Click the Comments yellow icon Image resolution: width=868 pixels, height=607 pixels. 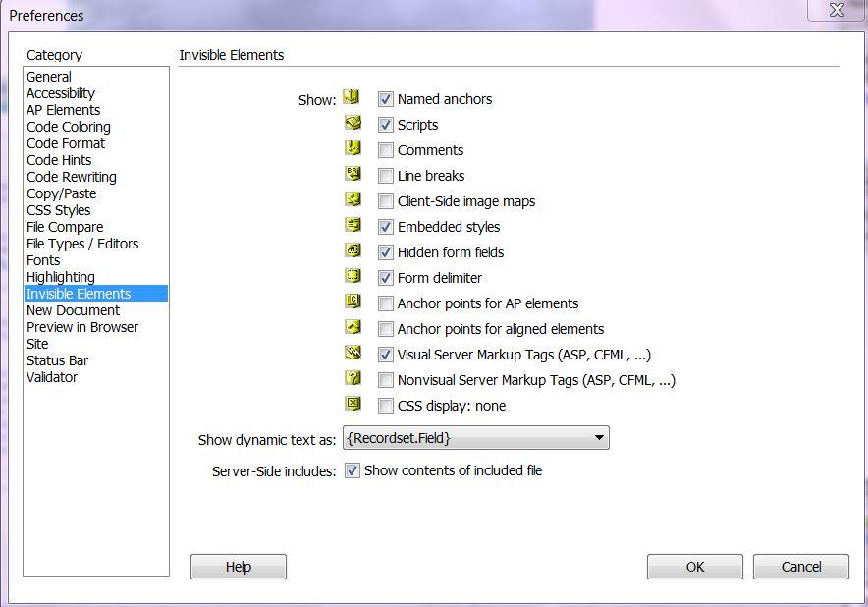tap(353, 148)
